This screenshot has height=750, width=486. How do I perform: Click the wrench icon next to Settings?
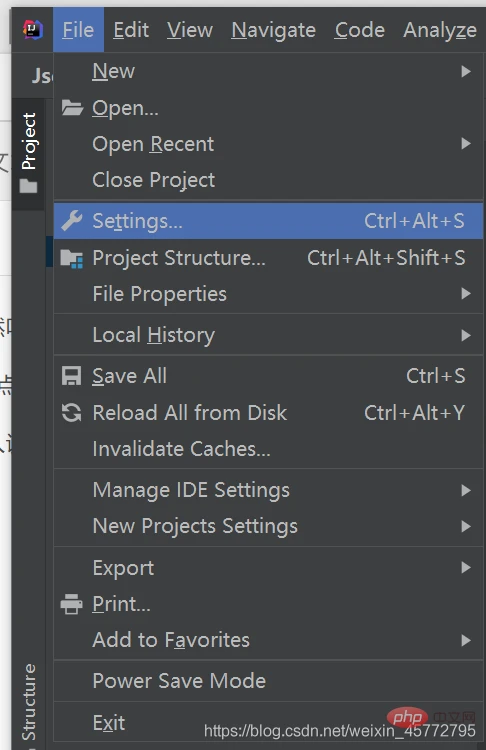coord(72,221)
